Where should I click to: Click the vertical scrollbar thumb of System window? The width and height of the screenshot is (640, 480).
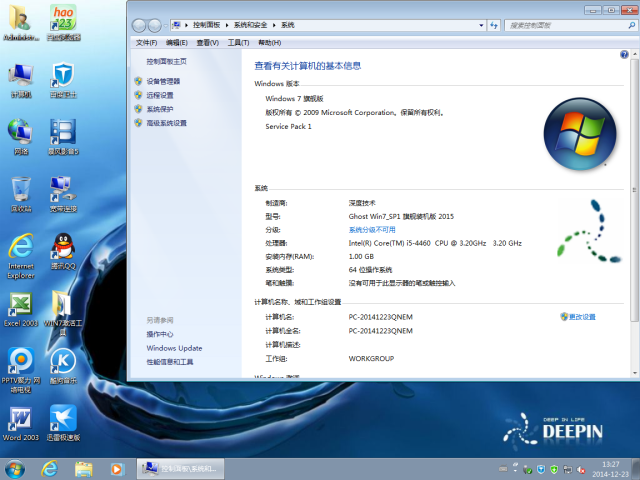[x=634, y=189]
